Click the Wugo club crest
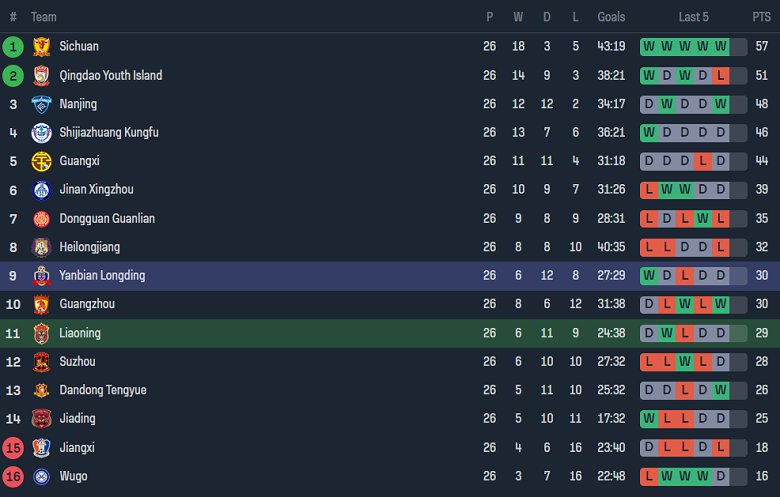 (x=41, y=477)
